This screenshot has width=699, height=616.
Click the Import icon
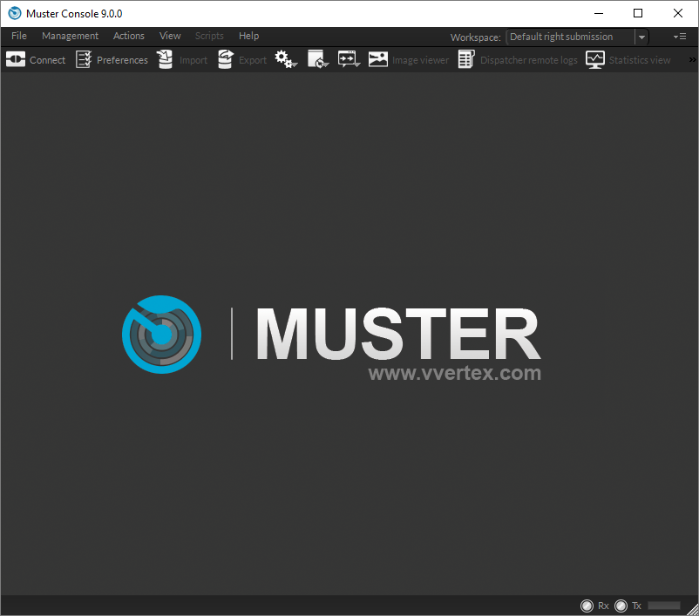(x=165, y=59)
